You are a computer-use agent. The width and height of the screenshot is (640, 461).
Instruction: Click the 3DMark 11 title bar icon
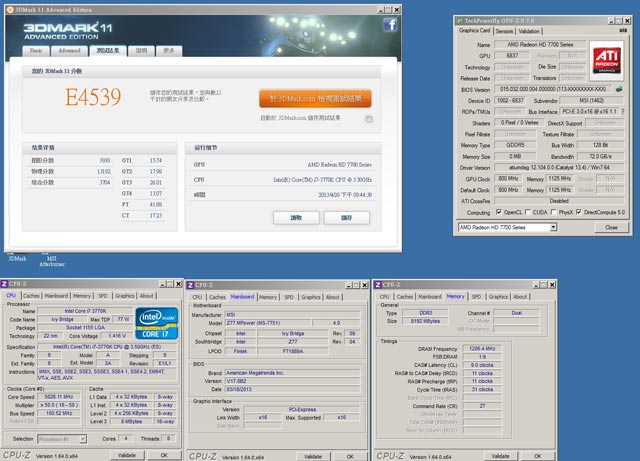[x=11, y=9]
